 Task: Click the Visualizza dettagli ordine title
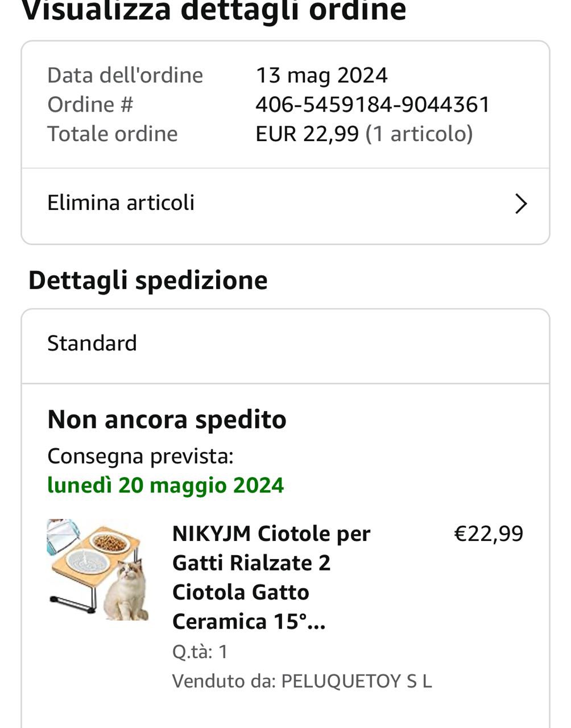coord(214,11)
